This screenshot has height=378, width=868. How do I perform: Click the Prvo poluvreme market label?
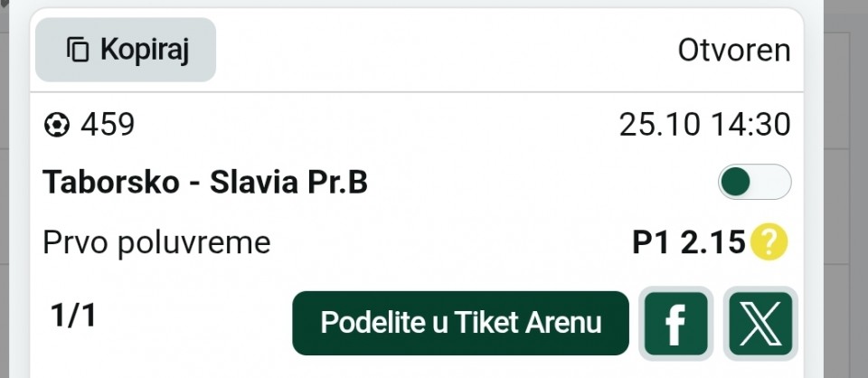[x=156, y=242]
